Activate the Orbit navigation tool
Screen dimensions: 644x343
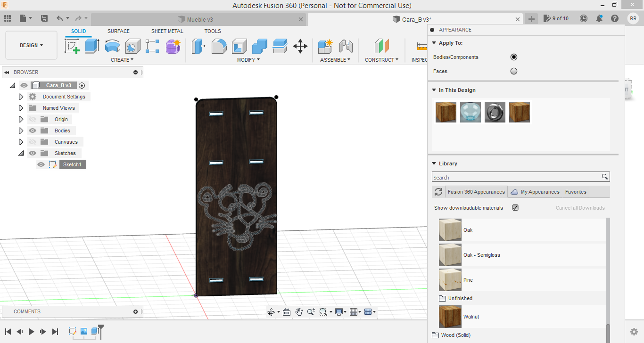(271, 312)
